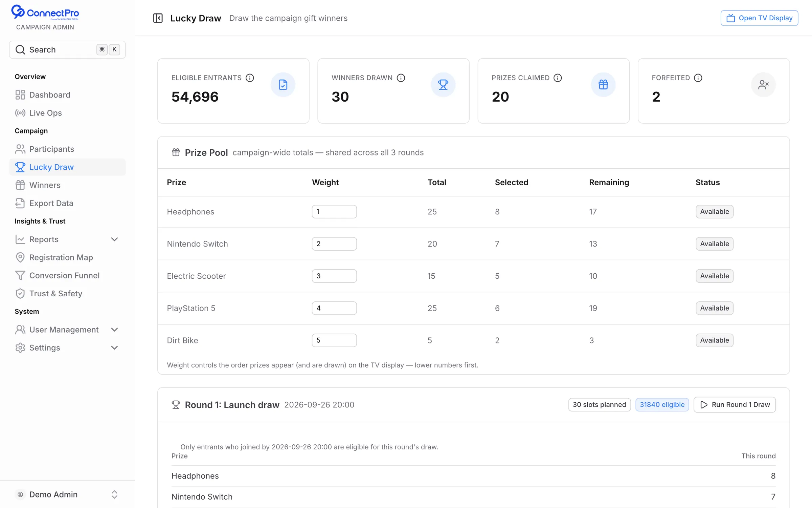Screen dimensions: 812x508
Task: Edit the Dirt Bike weight field
Action: [x=334, y=340]
